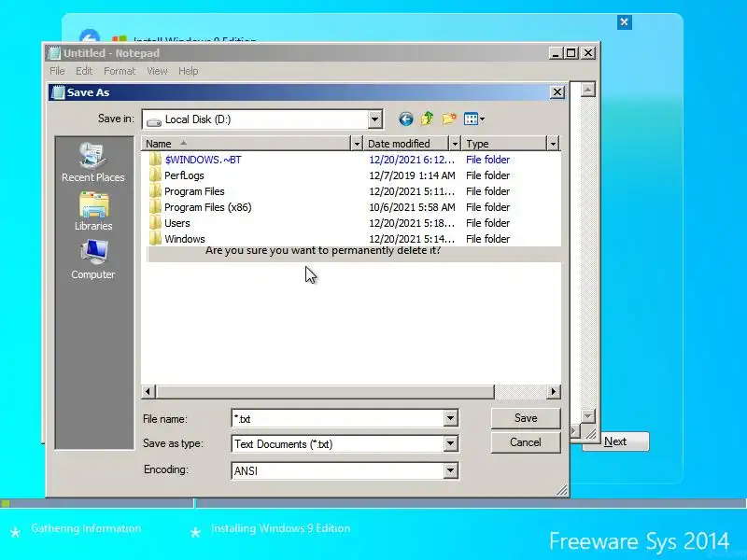Go up one level with the green arrow folder icon
The width and height of the screenshot is (747, 560).
428,119
